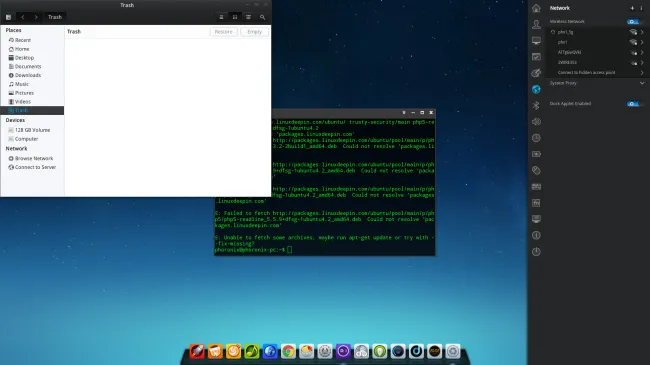Screen dimensions: 650x365
Task: Open Account settings user icon in sidebar
Action: 536,24
